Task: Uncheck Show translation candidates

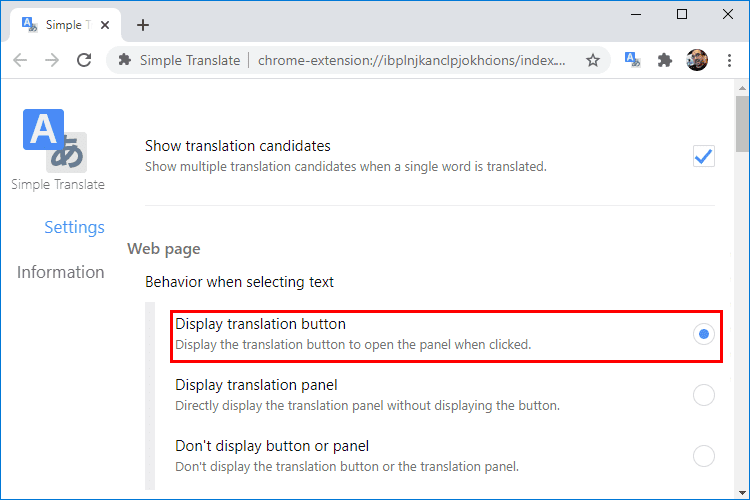Action: [x=704, y=156]
